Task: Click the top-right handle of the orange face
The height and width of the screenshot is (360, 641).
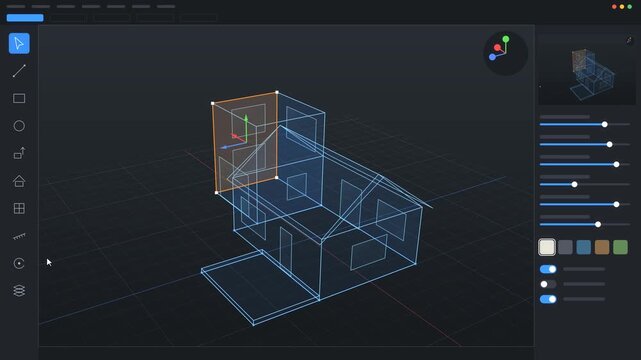Action: [277, 92]
